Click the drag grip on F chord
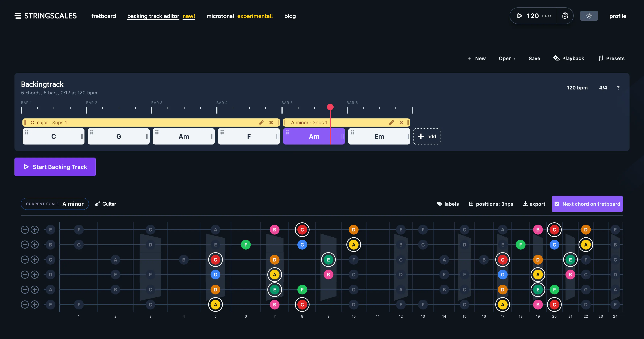Image resolution: width=644 pixels, height=339 pixels. [x=222, y=132]
